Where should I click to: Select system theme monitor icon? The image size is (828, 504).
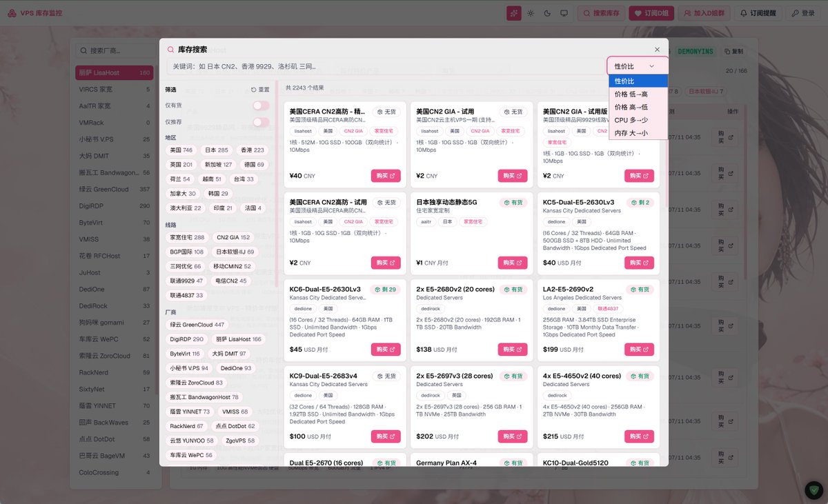[x=564, y=13]
